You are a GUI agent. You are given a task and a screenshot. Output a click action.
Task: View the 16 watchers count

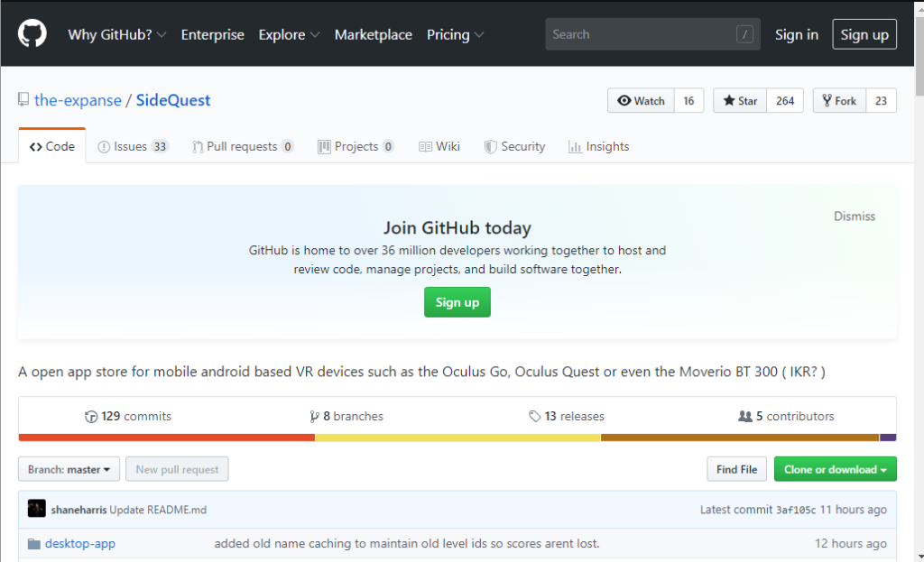click(688, 101)
